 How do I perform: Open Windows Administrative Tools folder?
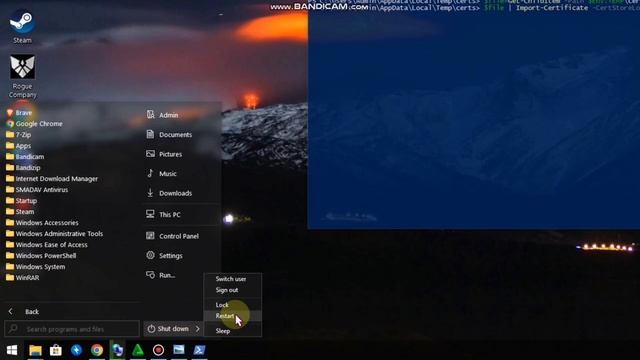pyautogui.click(x=55, y=234)
